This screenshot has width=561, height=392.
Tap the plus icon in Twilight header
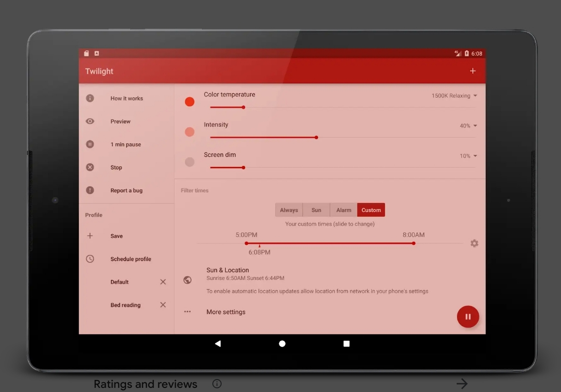472,71
